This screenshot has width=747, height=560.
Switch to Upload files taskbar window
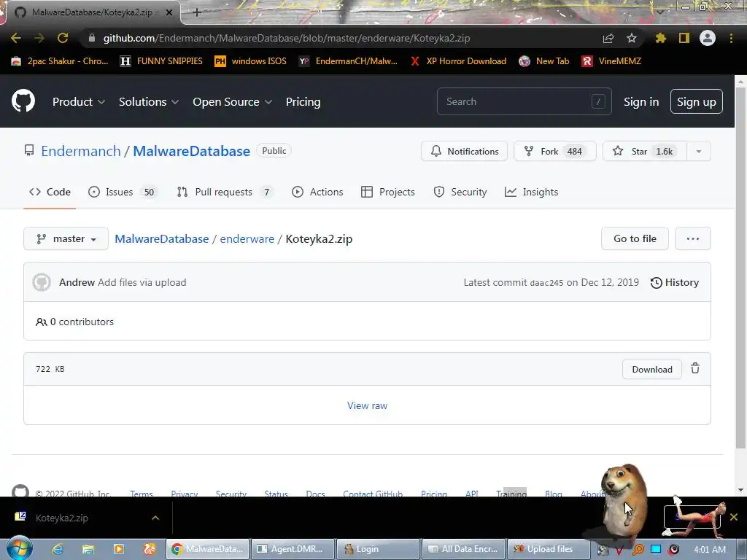point(549,549)
